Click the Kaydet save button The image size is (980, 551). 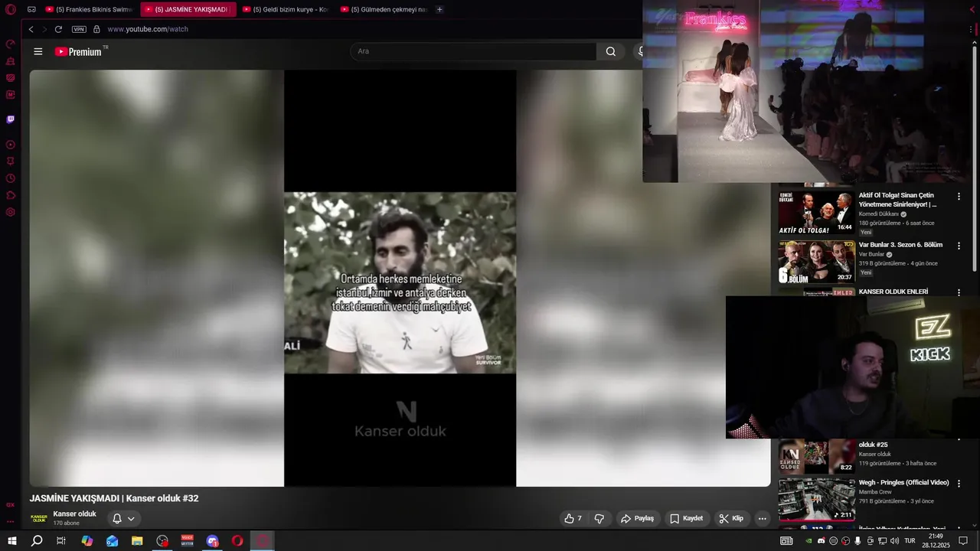click(x=686, y=518)
